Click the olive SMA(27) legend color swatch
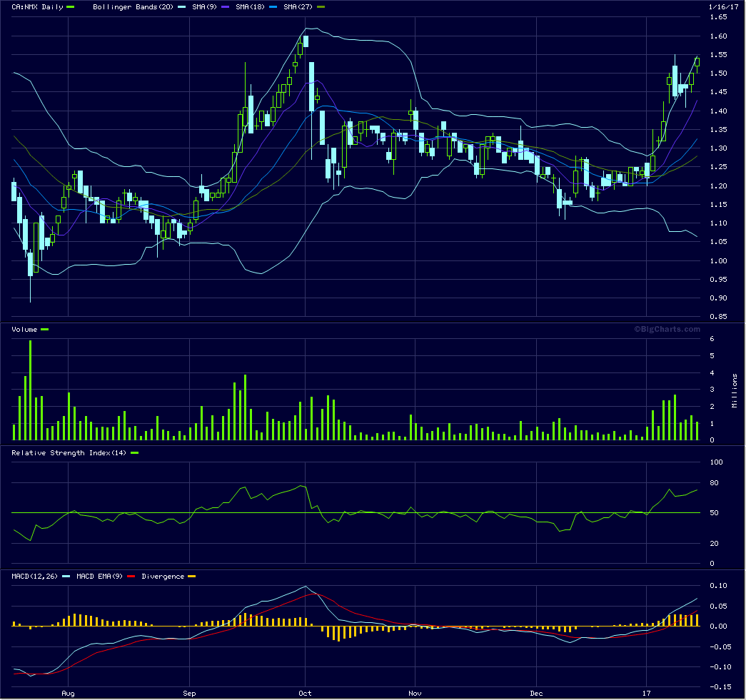 point(321,6)
